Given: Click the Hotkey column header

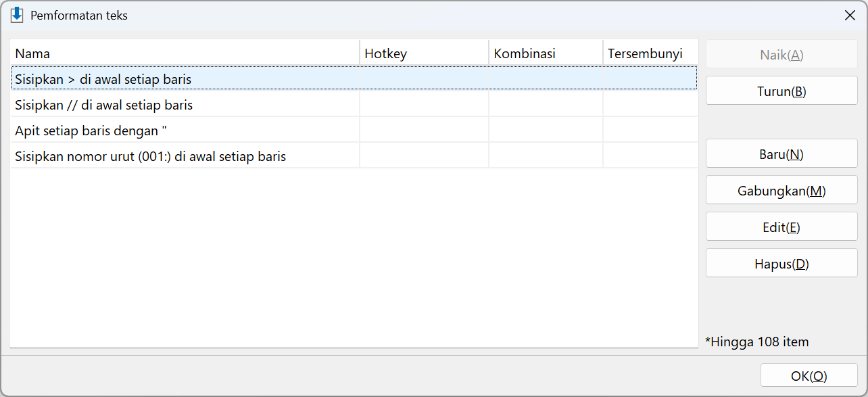Looking at the screenshot, I should click(x=424, y=53).
